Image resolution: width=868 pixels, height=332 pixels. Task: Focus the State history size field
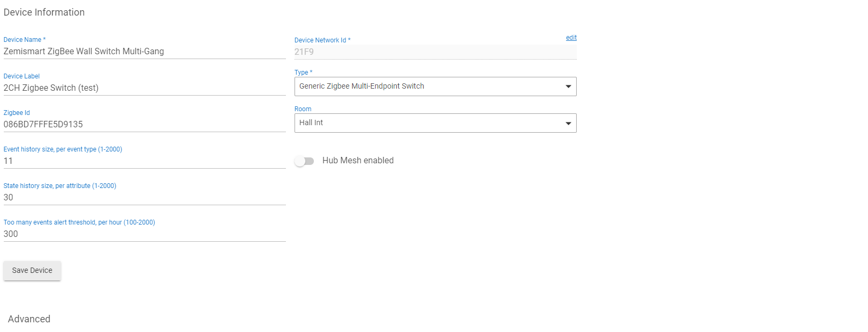click(x=144, y=198)
